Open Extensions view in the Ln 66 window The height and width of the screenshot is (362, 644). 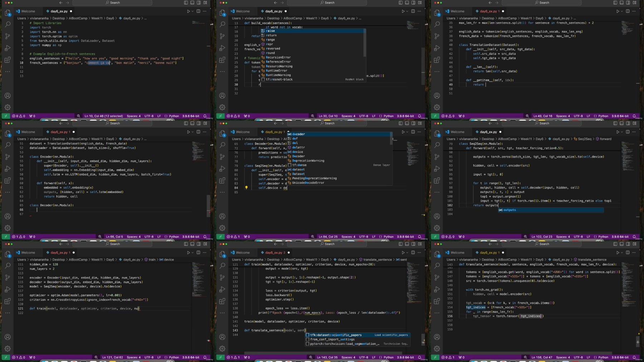8,180
